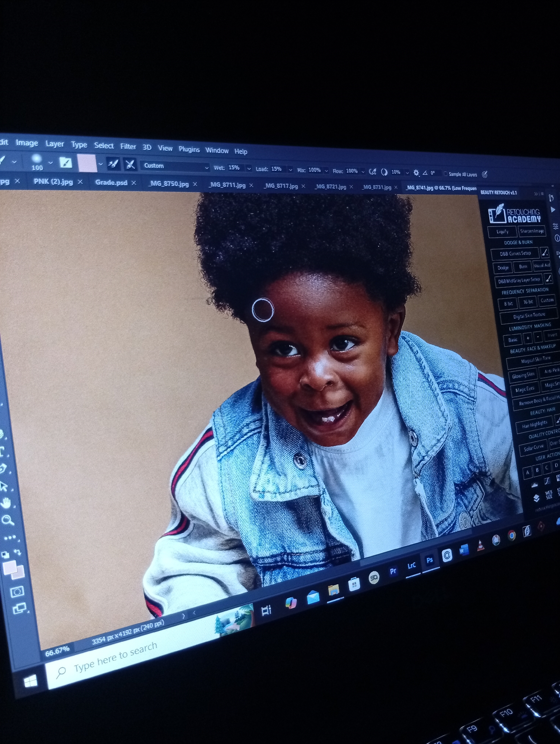Click the Digital Skin Texture button
The width and height of the screenshot is (560, 744).
point(529,316)
